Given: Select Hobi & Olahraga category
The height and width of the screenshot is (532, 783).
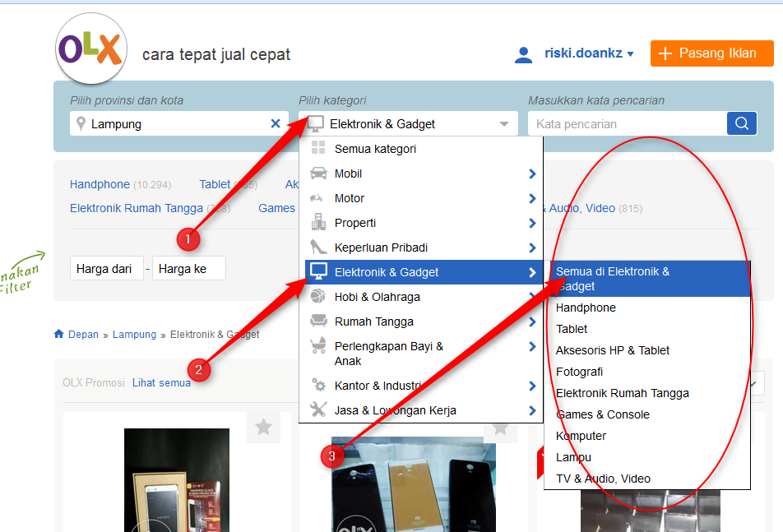Looking at the screenshot, I should pyautogui.click(x=421, y=297).
